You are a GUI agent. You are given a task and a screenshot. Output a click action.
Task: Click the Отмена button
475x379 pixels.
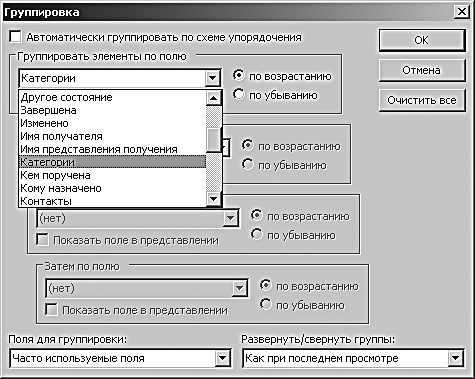(x=422, y=70)
